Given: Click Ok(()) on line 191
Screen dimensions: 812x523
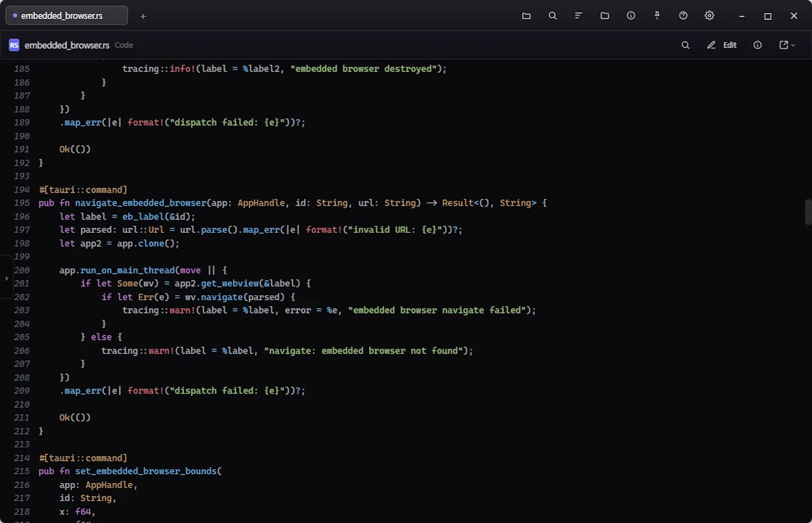Looking at the screenshot, I should click(x=75, y=149).
